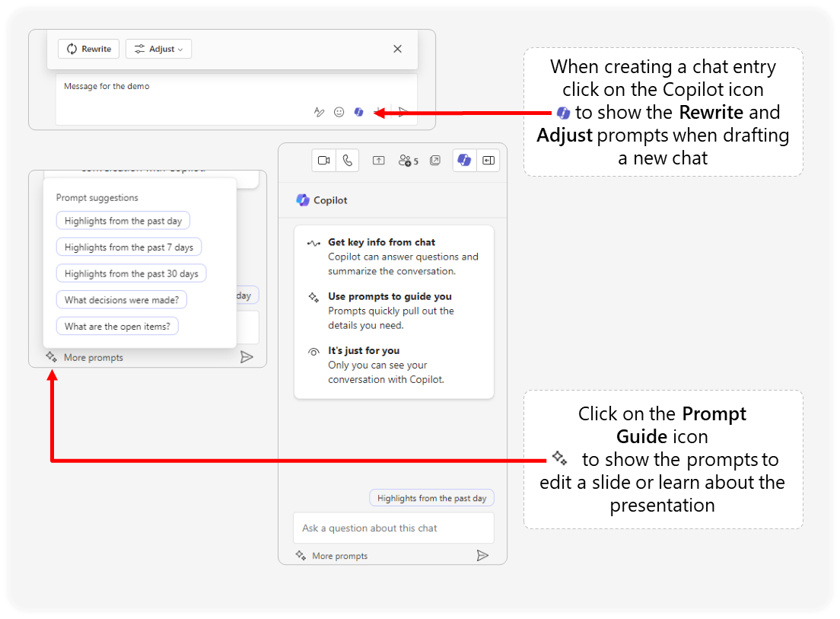Screen dimensions: 840x619
Task: Click the Rewrite button
Action: pyautogui.click(x=88, y=49)
